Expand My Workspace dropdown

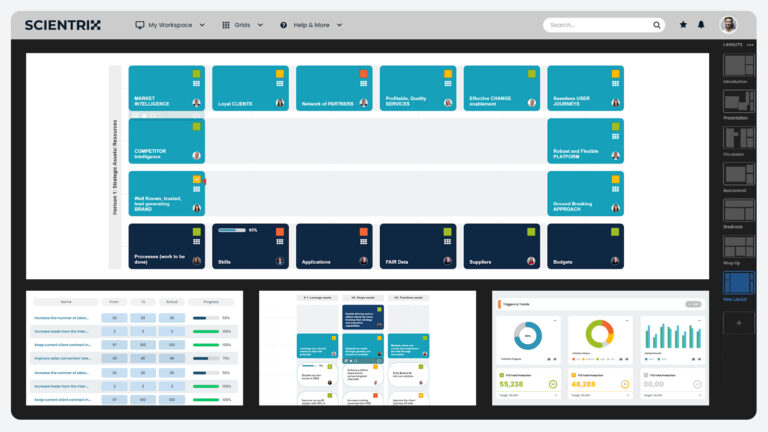tap(170, 25)
